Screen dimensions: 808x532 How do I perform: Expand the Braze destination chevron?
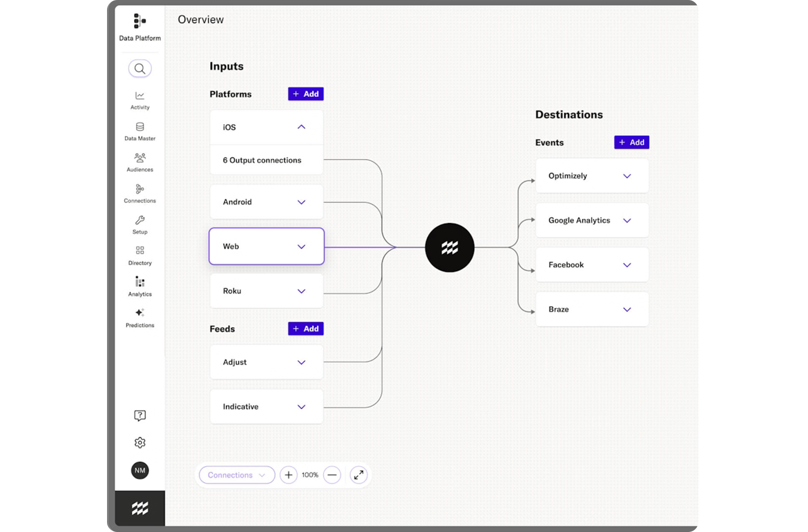627,309
